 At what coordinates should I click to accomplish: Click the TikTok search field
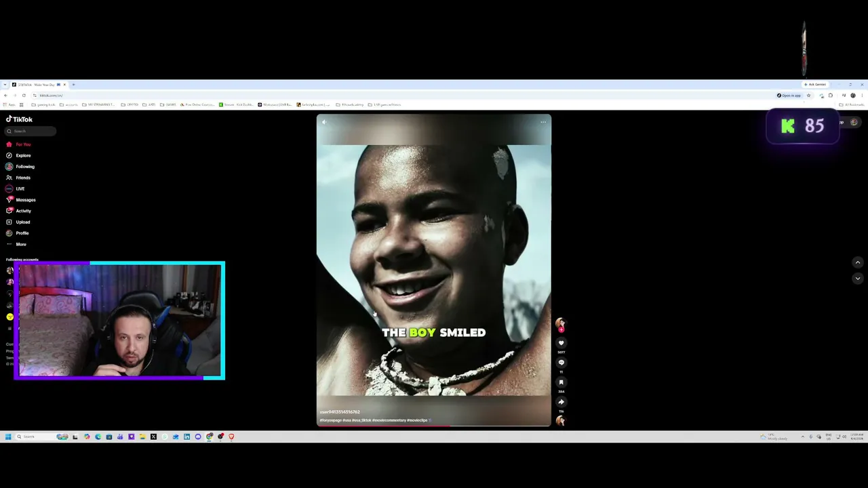[31, 131]
